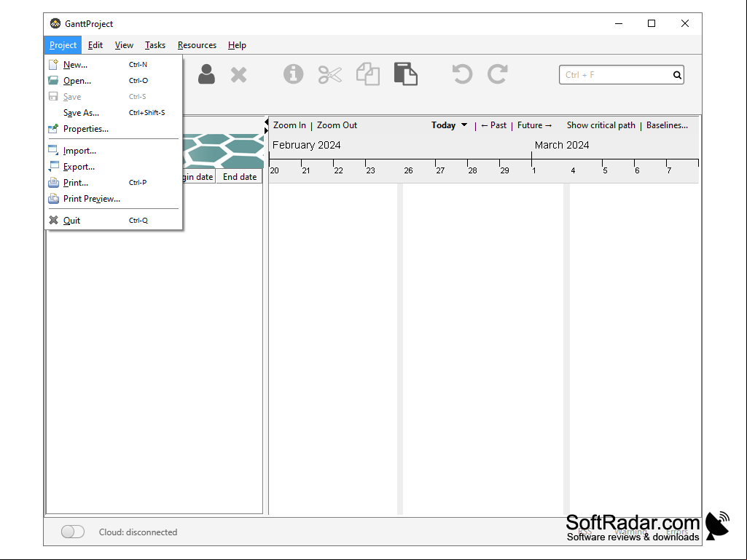
Task: Click the undo arrow icon
Action: click(462, 74)
